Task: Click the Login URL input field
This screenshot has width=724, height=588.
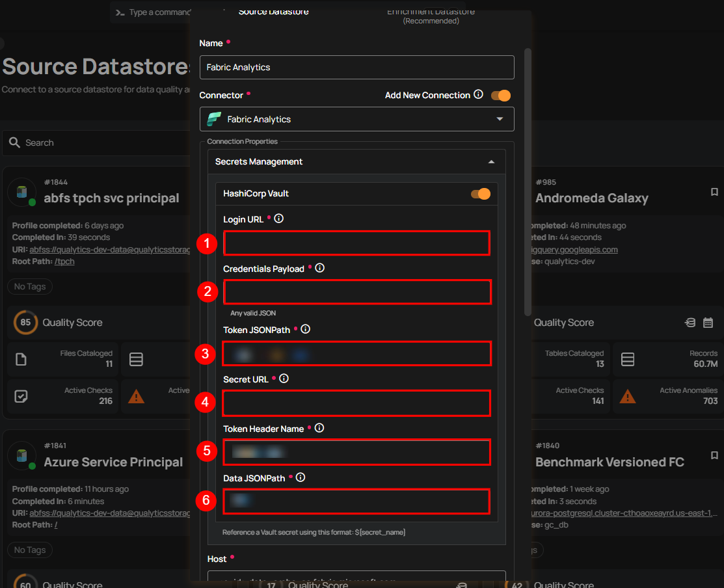Action: tap(356, 243)
